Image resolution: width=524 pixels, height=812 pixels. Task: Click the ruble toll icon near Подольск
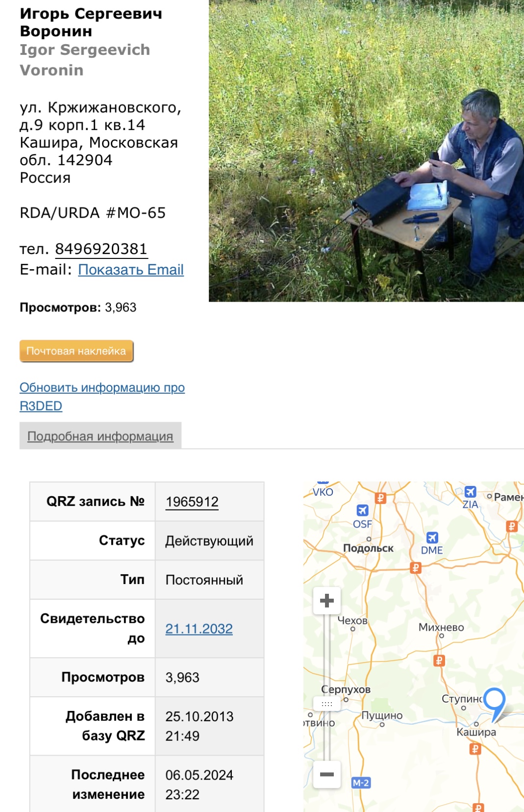click(416, 568)
